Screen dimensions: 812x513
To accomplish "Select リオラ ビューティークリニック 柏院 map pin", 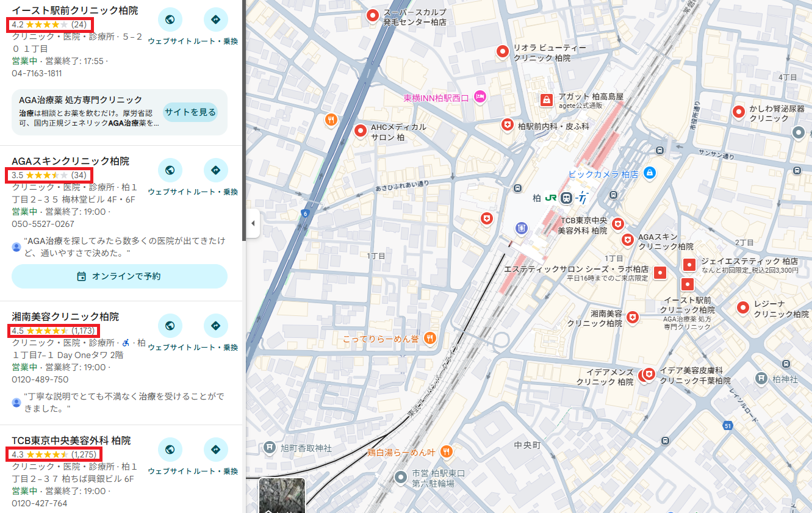I will coord(502,51).
